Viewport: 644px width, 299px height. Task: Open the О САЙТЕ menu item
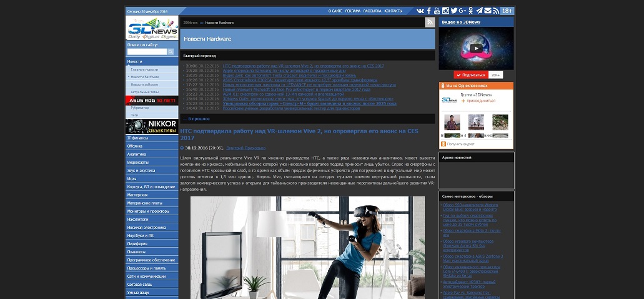(335, 11)
